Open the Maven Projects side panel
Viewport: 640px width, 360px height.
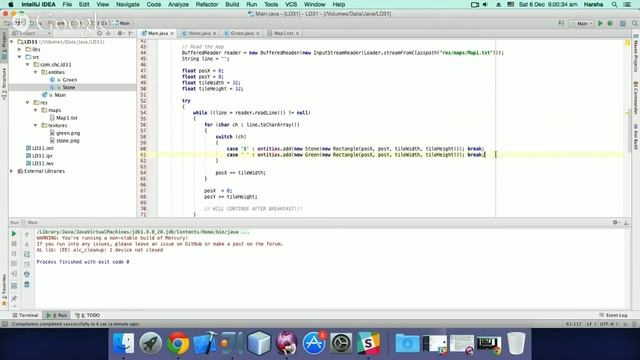pos(636,54)
